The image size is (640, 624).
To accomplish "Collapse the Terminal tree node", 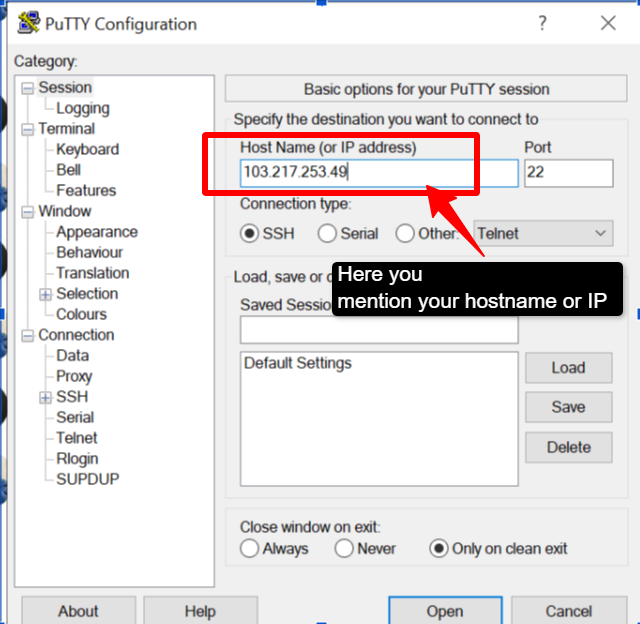I will click(27, 130).
